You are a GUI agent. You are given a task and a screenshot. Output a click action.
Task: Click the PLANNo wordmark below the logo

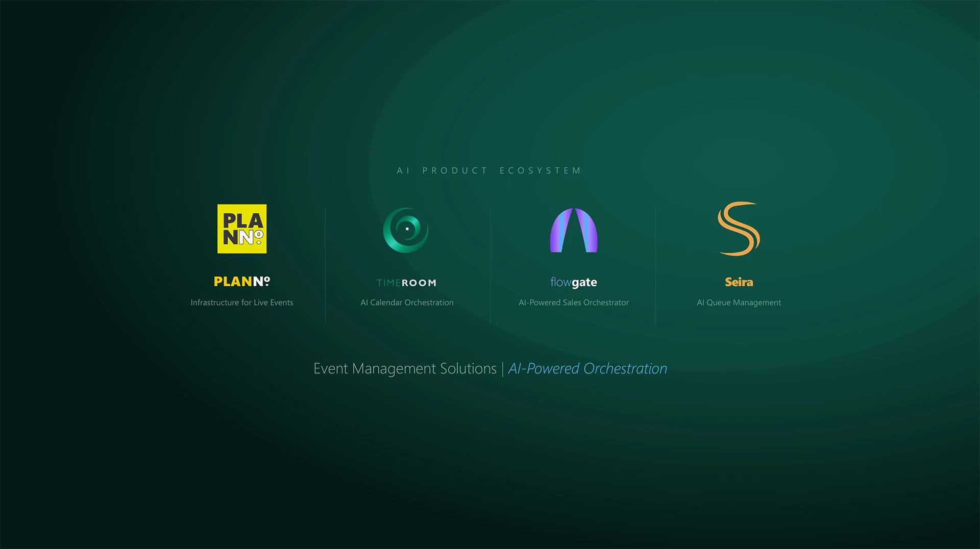(x=242, y=282)
